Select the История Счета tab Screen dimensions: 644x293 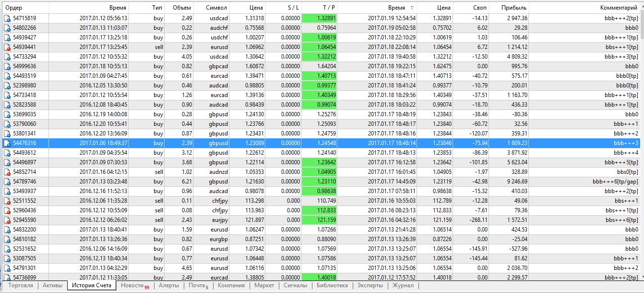click(x=92, y=285)
